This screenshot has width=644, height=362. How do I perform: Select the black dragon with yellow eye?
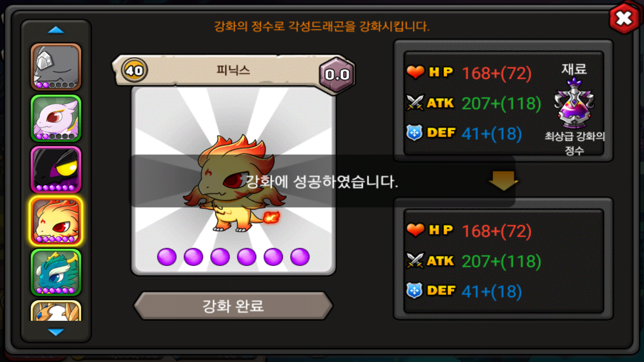[x=56, y=169]
